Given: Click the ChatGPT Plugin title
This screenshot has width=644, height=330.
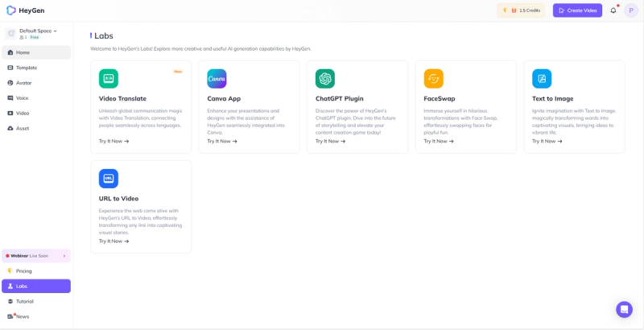Looking at the screenshot, I should tap(339, 98).
